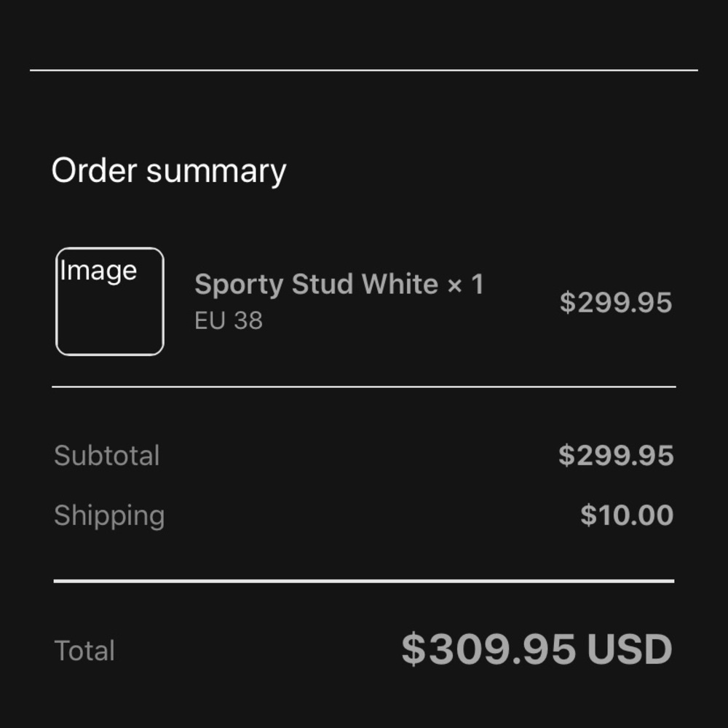728x728 pixels.
Task: Select the $10.00 shipping cost
Action: 627,515
